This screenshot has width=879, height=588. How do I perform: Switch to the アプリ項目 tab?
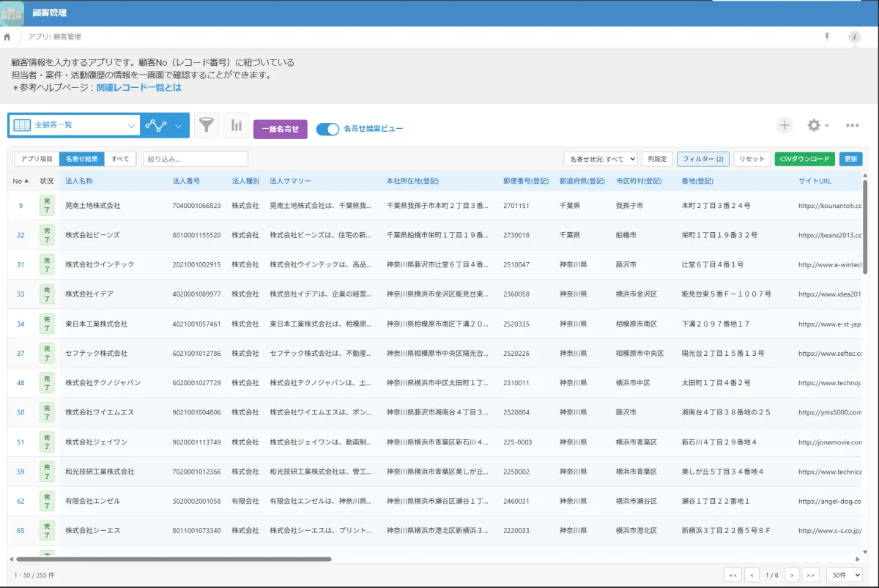(x=37, y=159)
